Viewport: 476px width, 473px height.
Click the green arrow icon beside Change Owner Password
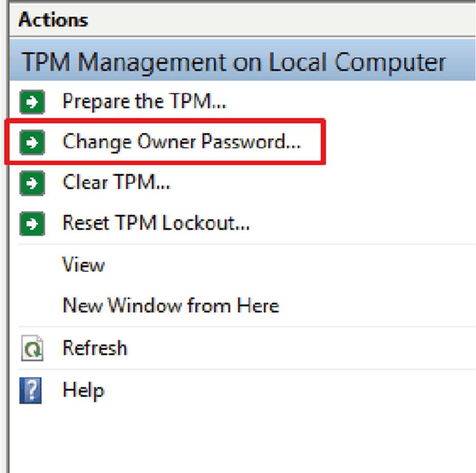point(32,142)
